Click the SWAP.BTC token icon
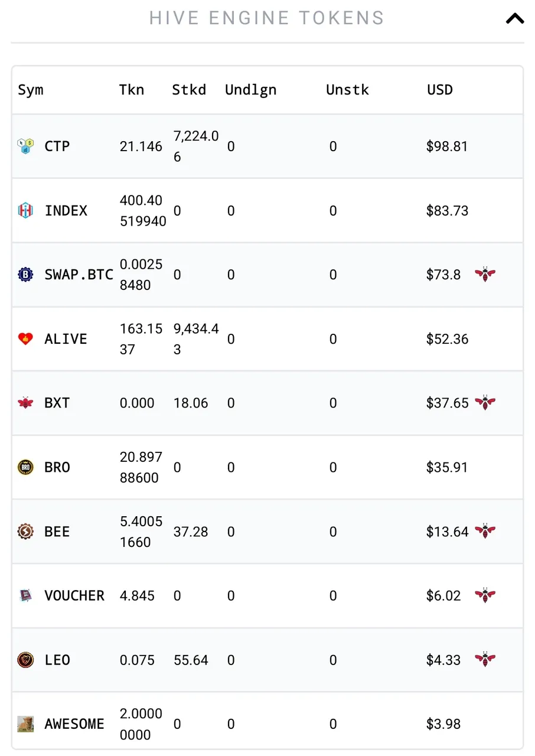 [x=25, y=275]
